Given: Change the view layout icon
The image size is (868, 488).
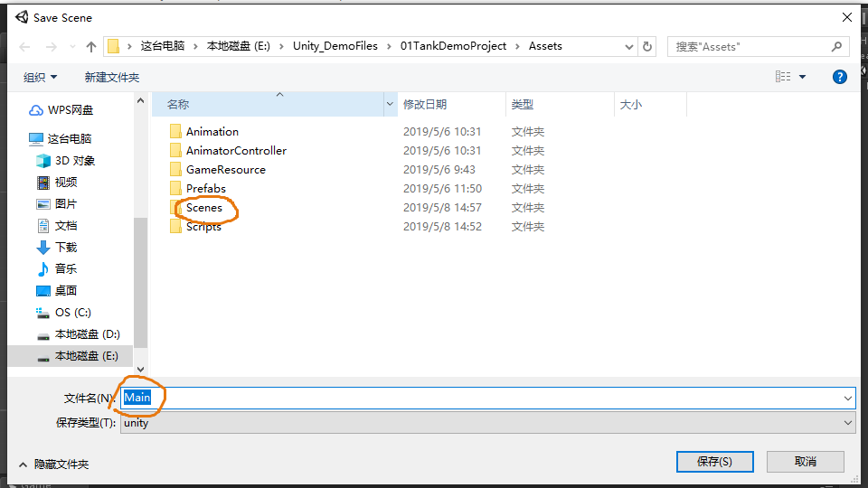Looking at the screenshot, I should click(x=783, y=77).
